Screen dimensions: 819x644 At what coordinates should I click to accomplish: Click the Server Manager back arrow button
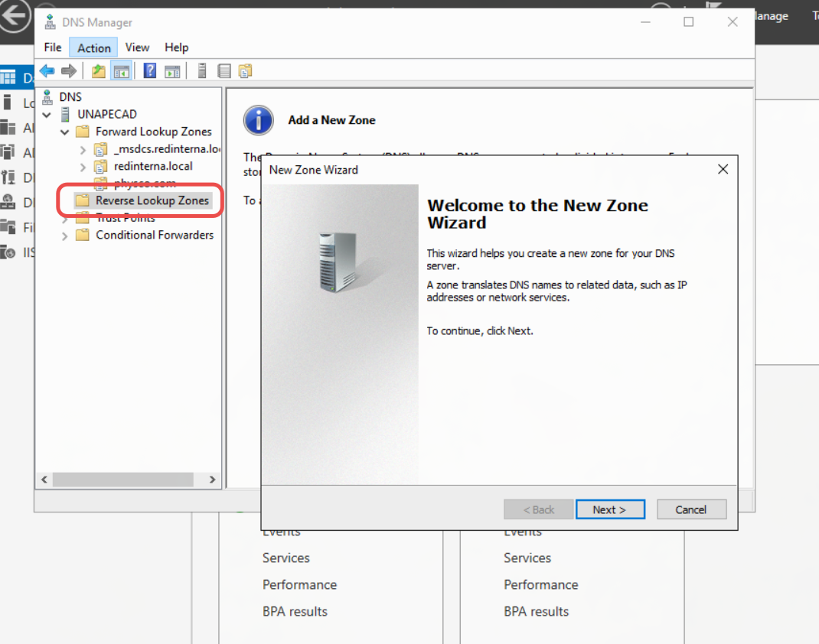tap(15, 15)
